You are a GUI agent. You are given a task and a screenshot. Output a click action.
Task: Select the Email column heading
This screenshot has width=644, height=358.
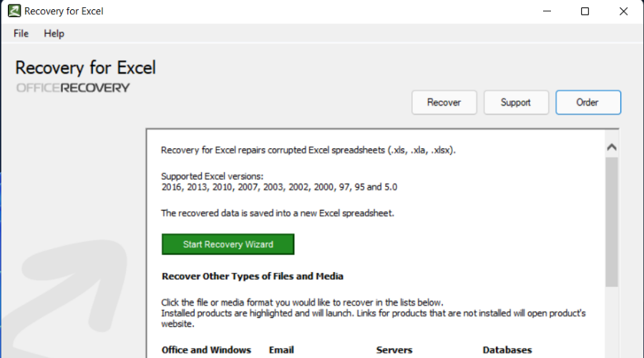(281, 350)
